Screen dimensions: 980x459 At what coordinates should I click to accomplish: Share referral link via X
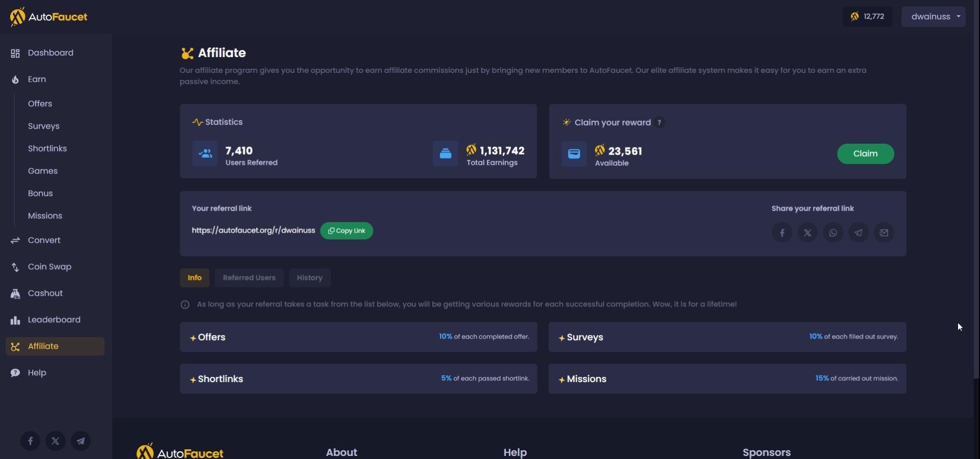(x=807, y=233)
